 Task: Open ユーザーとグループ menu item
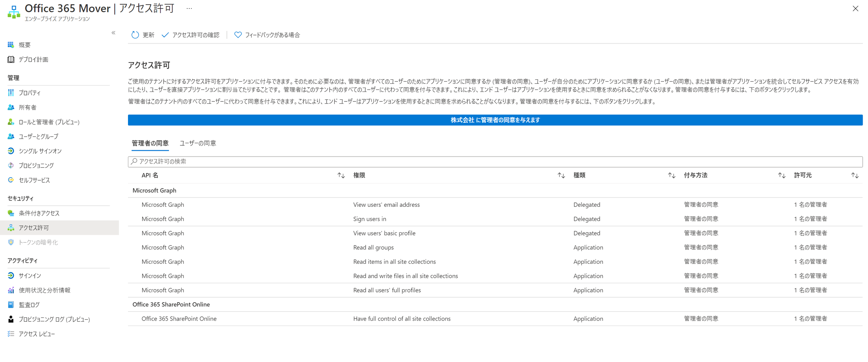(39, 136)
